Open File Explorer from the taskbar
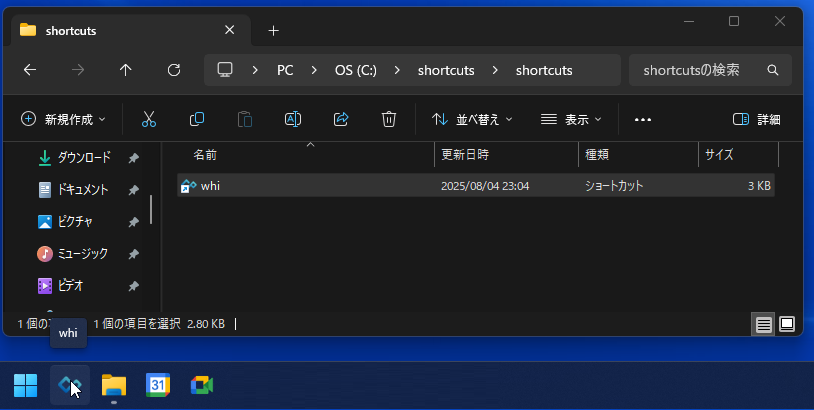 tap(114, 385)
